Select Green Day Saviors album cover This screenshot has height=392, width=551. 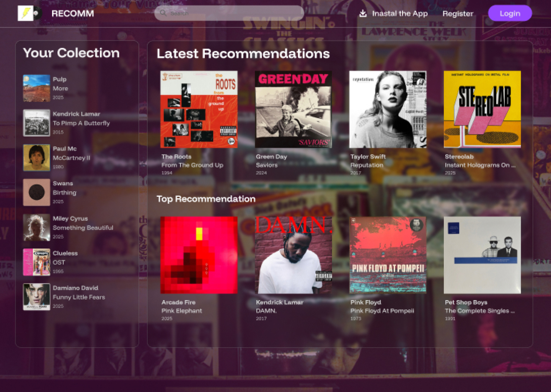pyautogui.click(x=293, y=109)
